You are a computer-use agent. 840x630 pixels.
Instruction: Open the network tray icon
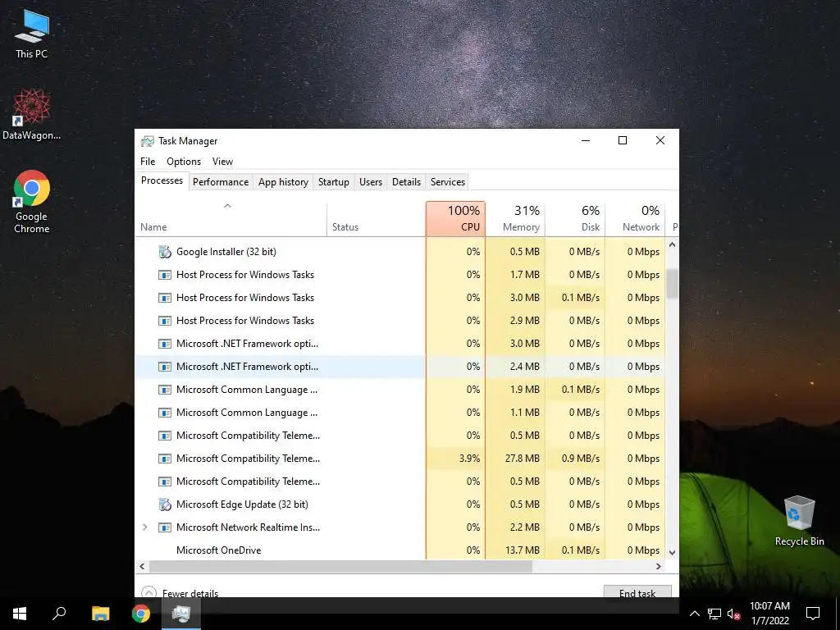tap(714, 614)
